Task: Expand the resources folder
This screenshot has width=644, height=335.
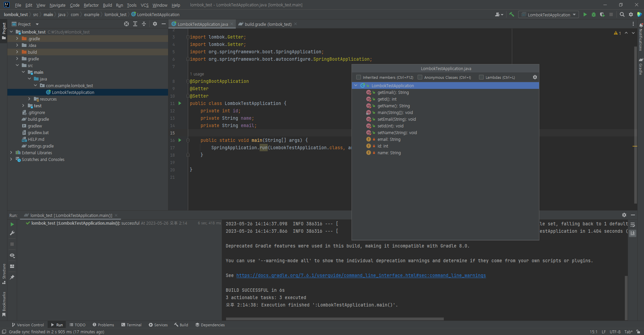Action: [29, 99]
